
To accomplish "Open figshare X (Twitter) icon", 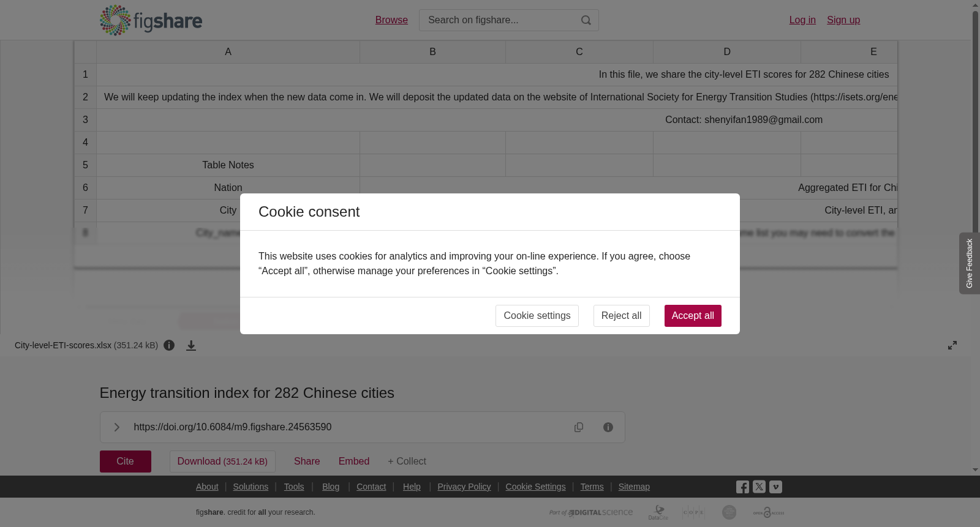I will (759, 487).
